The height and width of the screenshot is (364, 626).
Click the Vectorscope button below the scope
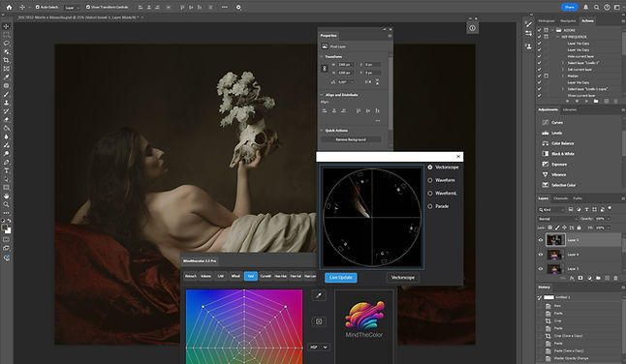403,278
